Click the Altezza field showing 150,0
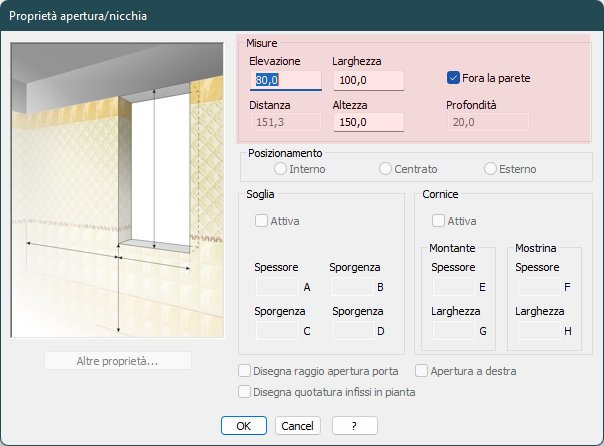 [x=369, y=122]
